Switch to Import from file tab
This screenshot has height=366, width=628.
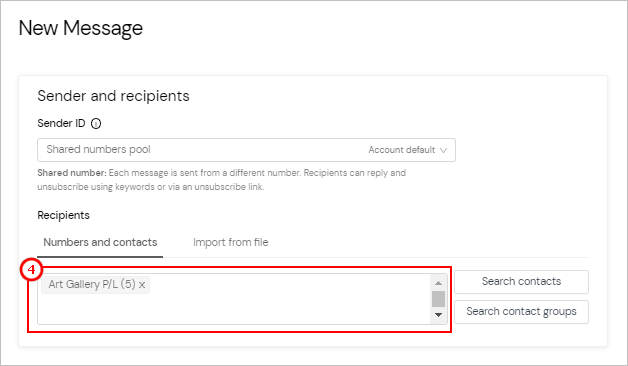231,242
